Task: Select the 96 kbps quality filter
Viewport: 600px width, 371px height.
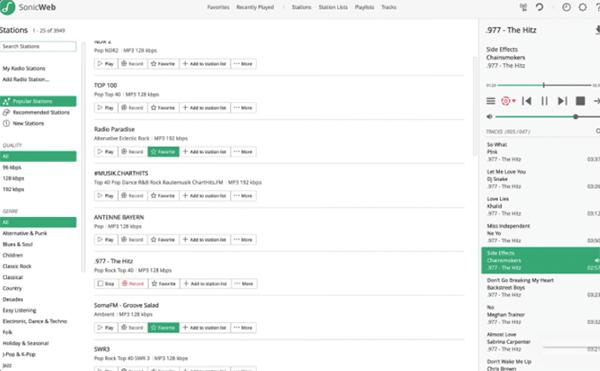Action: click(12, 168)
